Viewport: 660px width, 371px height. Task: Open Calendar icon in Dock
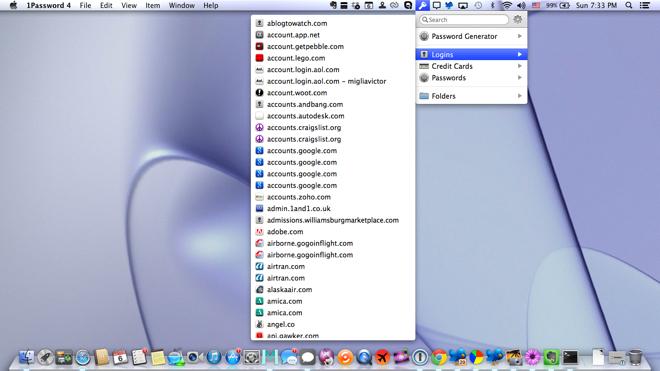point(120,358)
